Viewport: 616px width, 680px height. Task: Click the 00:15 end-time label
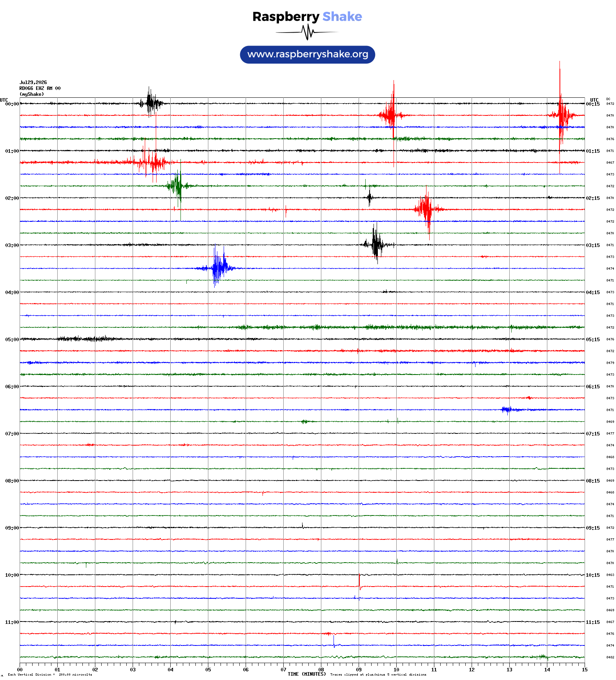(593, 104)
